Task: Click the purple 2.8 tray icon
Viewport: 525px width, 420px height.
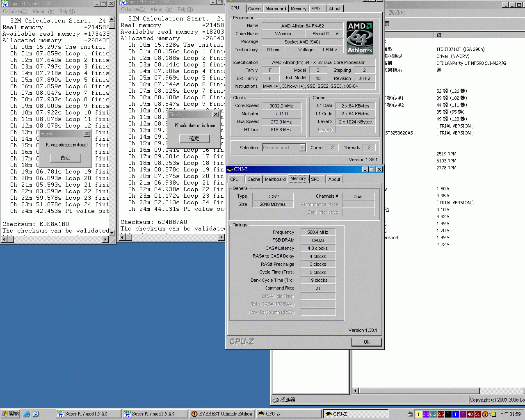Action: coord(426,414)
